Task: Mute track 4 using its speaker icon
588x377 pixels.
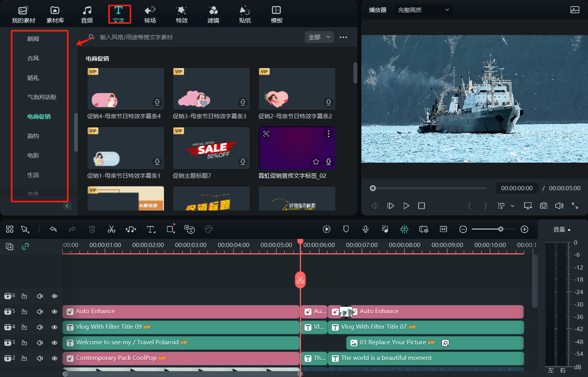Action: (x=40, y=327)
